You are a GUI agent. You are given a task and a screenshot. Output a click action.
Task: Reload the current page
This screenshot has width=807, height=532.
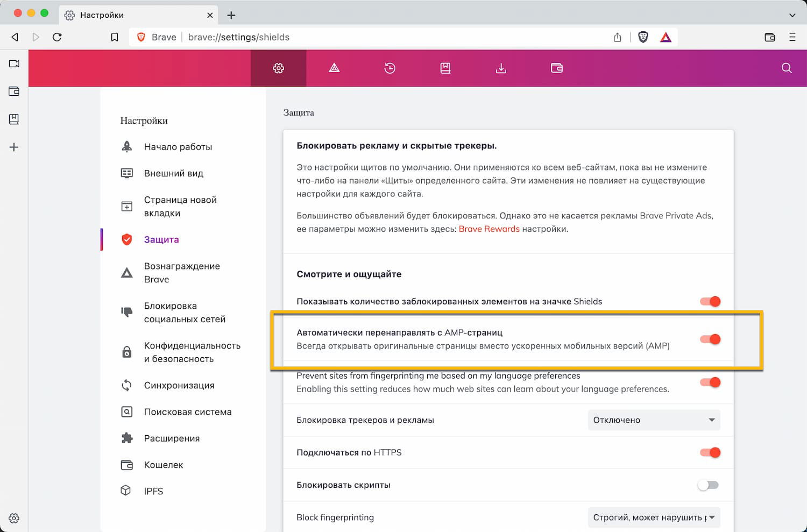57,37
